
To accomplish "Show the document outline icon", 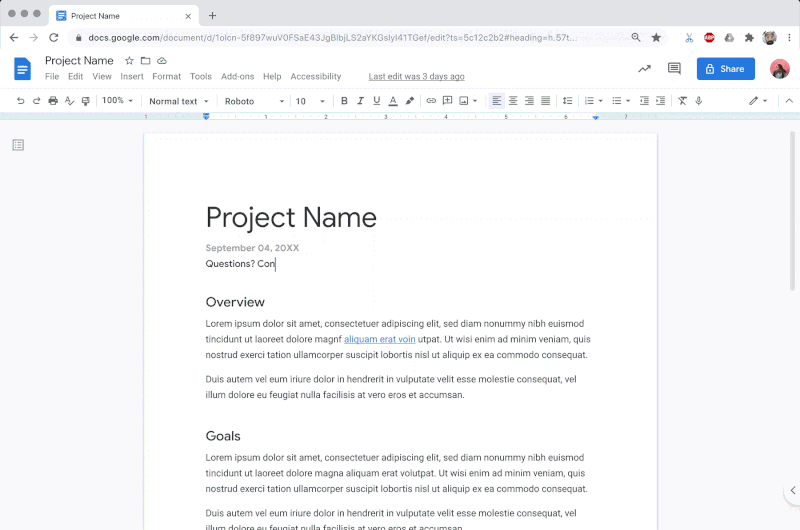I will click(x=18, y=145).
